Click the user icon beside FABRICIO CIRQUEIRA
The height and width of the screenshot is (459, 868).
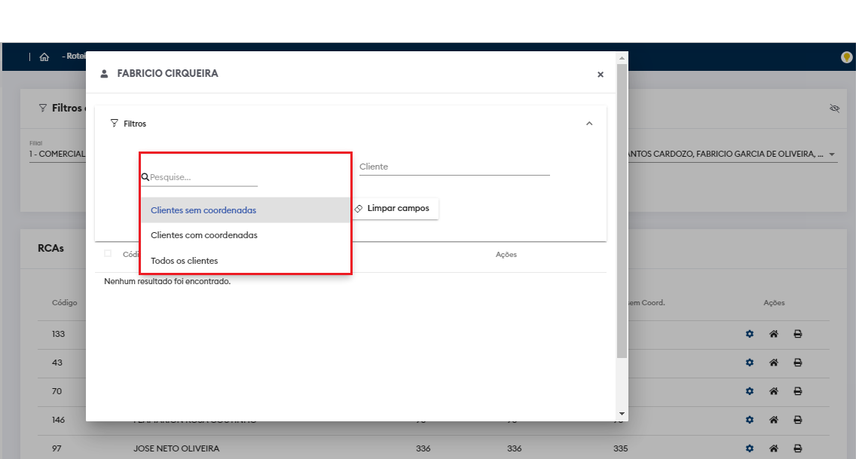pyautogui.click(x=104, y=74)
